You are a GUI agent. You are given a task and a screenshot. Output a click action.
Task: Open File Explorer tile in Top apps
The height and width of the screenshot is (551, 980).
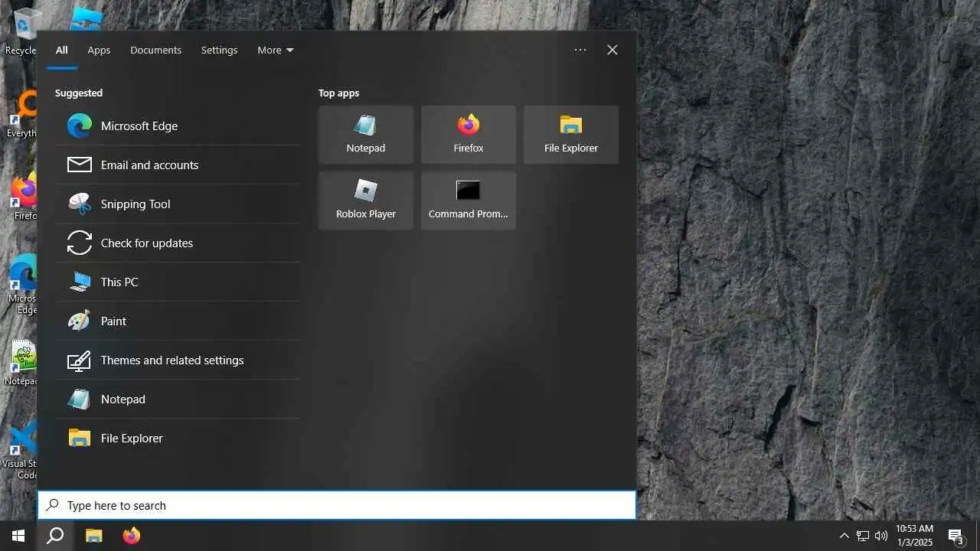[x=571, y=135]
